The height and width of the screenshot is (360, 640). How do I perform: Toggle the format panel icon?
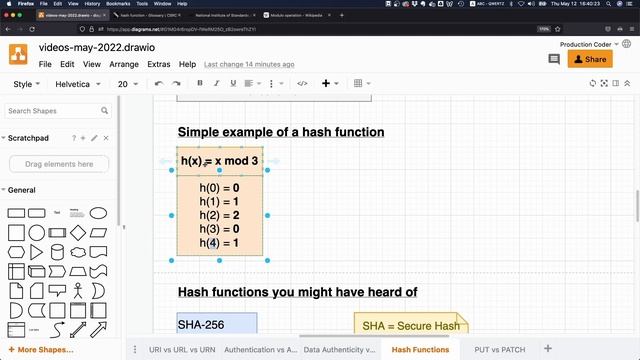pos(616,83)
